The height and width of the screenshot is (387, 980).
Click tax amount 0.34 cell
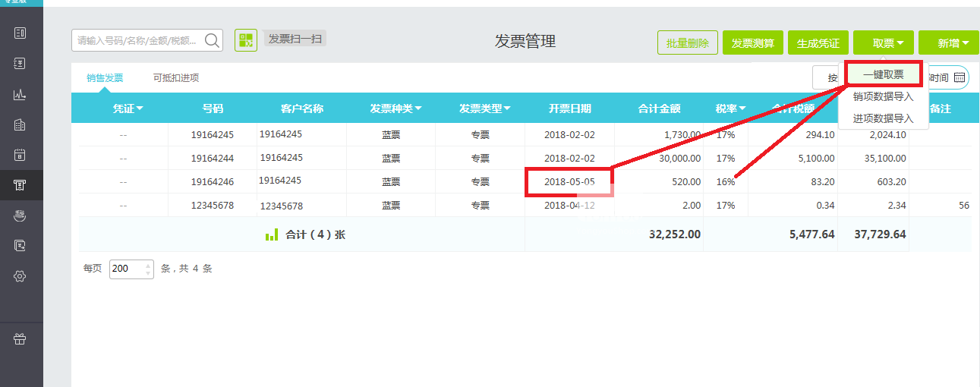(x=825, y=206)
